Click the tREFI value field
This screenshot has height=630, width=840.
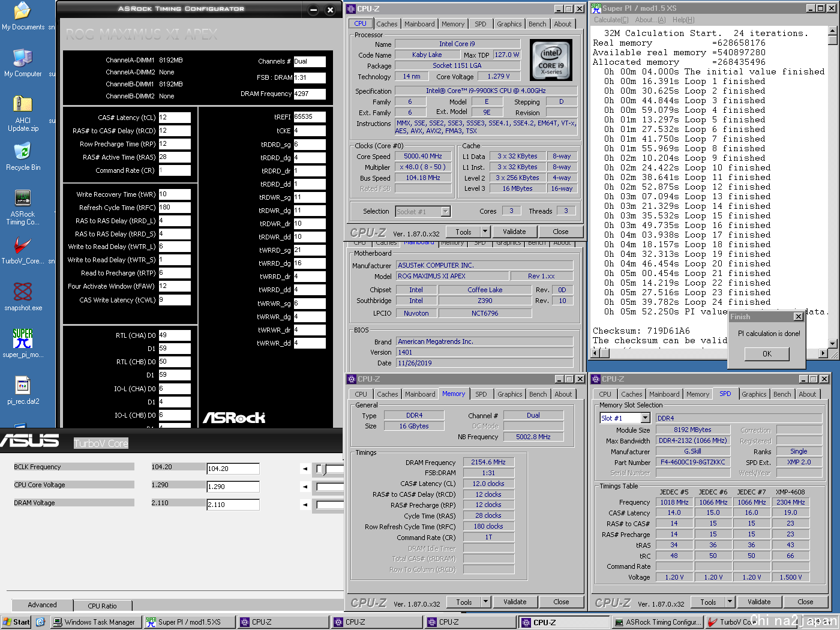pos(310,117)
